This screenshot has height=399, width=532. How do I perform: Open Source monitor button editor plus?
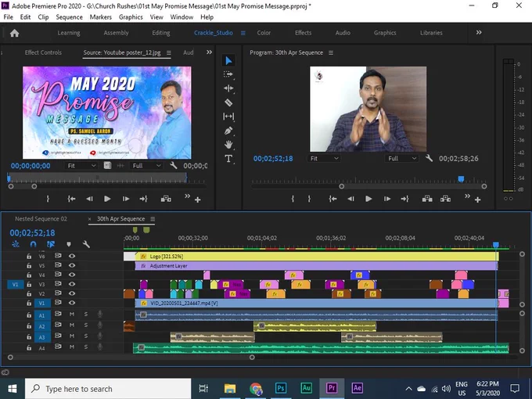198,200
